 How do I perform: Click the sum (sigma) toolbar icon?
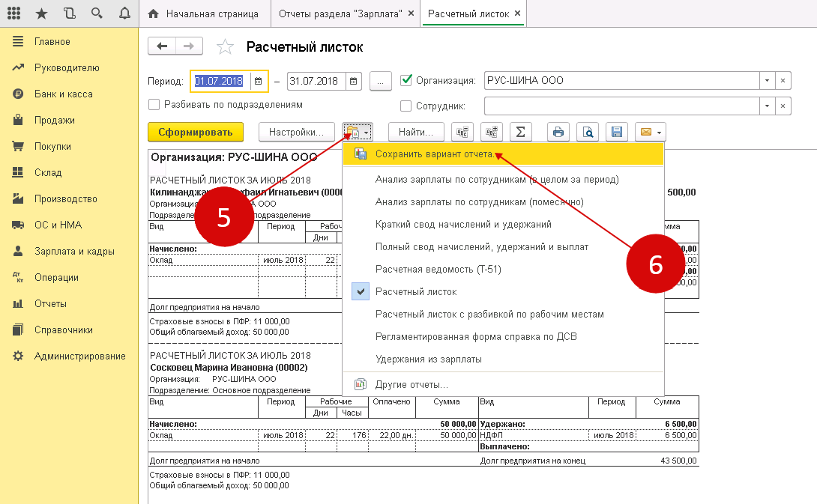tap(520, 133)
